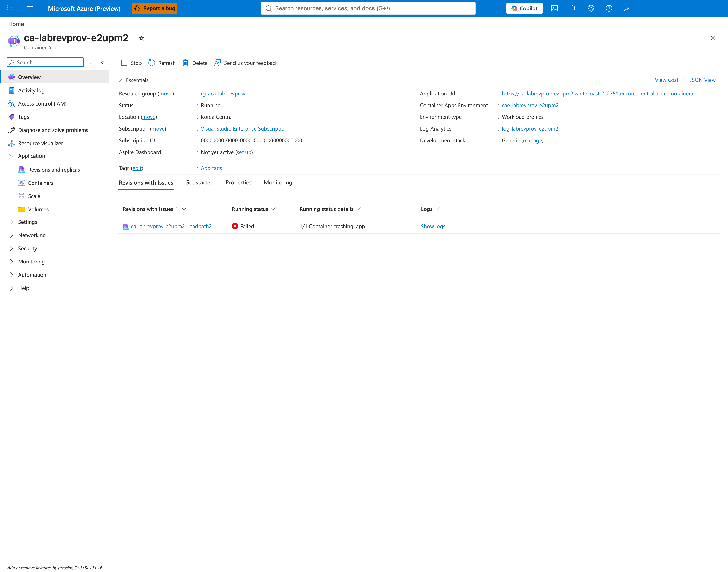
Task: Open the more options ellipsis by the title
Action: [x=155, y=38]
